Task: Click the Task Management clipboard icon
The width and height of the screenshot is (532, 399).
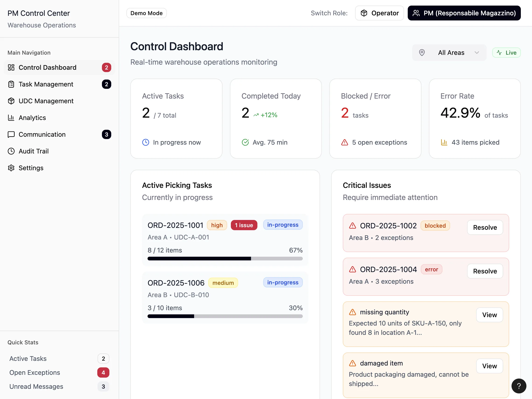Action: coord(11,84)
